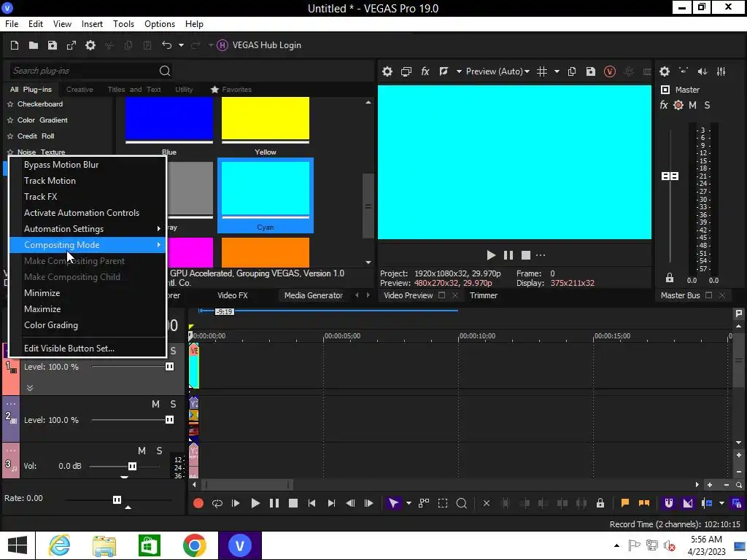
Task: Click Go to Start transport button
Action: pyautogui.click(x=311, y=503)
